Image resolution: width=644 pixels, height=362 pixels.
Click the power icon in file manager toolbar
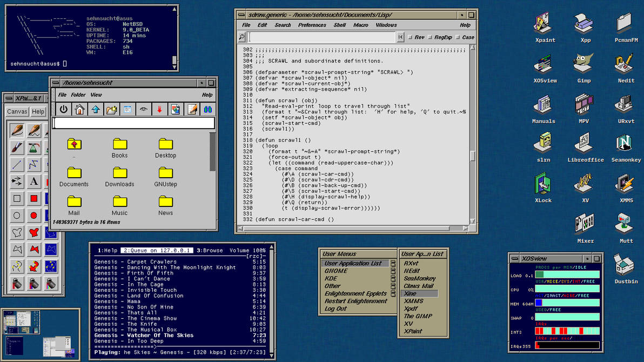64,109
